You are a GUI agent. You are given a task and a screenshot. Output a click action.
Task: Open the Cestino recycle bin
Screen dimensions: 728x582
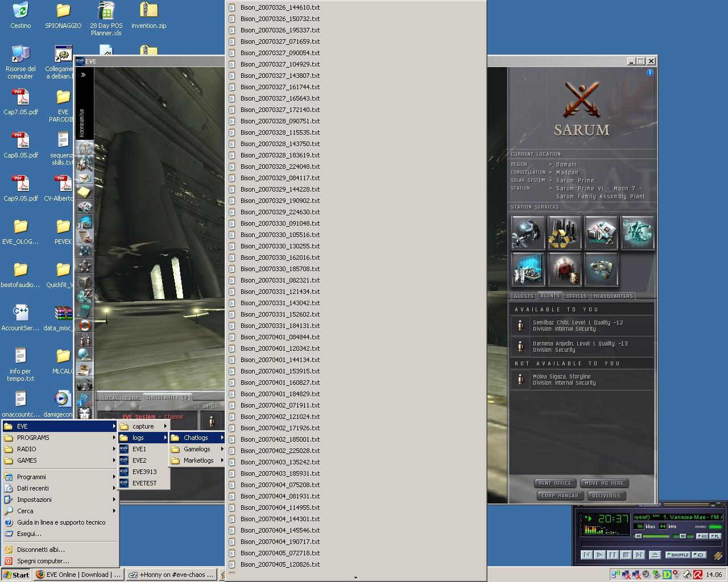[x=20, y=15]
